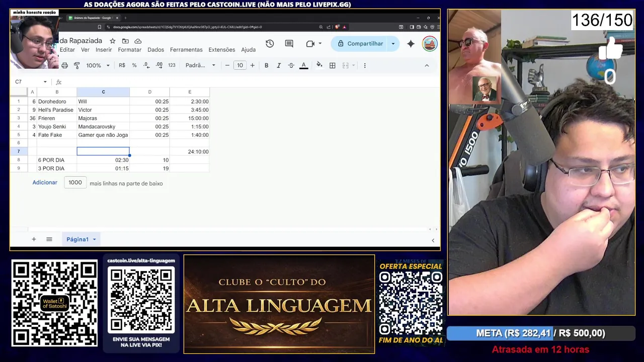
Task: Expand the meeting camera dropdown arrow
Action: (320, 44)
